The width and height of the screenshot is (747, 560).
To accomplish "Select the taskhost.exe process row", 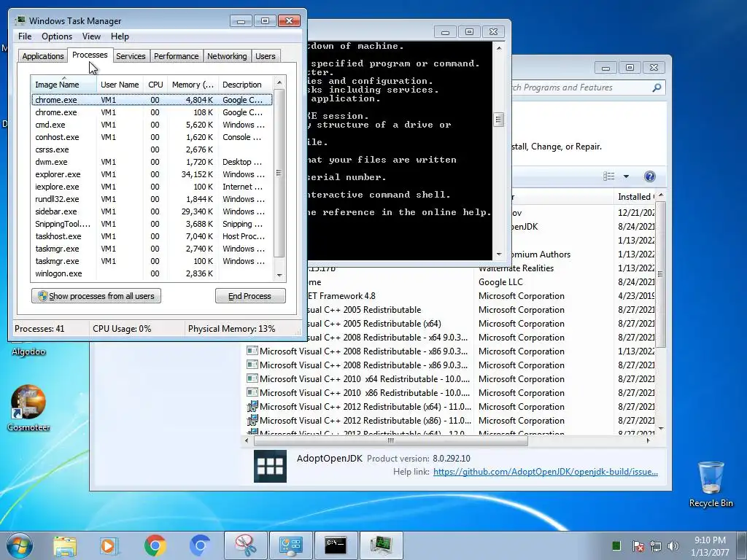I will tap(152, 236).
